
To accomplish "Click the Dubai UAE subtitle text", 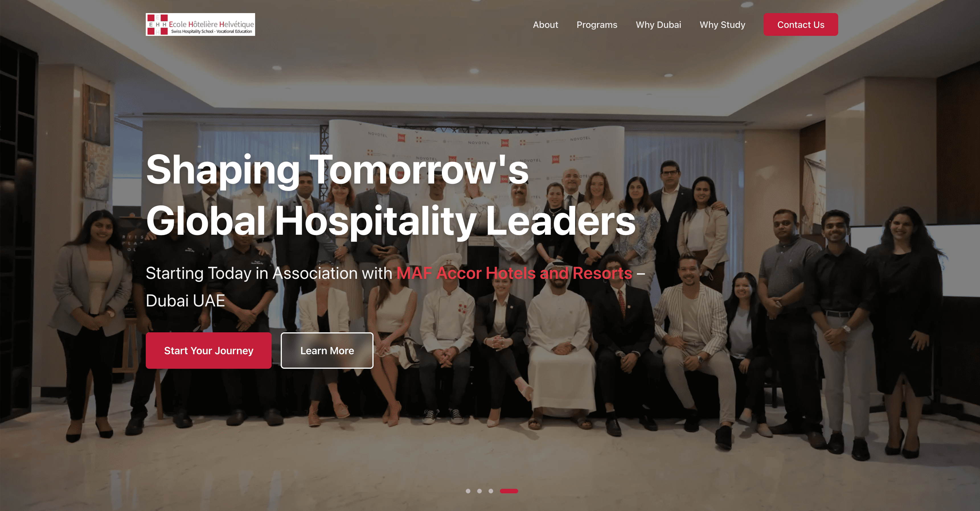I will 185,300.
